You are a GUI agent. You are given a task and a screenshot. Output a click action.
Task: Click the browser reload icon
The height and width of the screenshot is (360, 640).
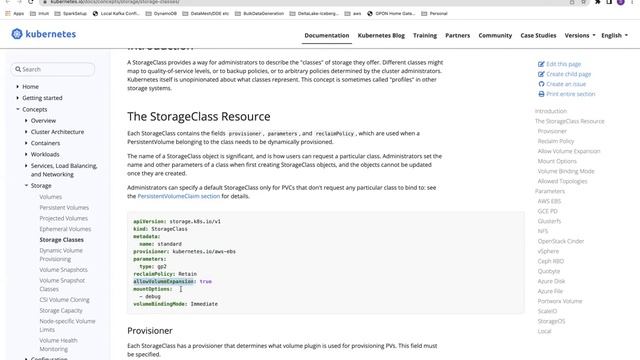coord(31,2)
